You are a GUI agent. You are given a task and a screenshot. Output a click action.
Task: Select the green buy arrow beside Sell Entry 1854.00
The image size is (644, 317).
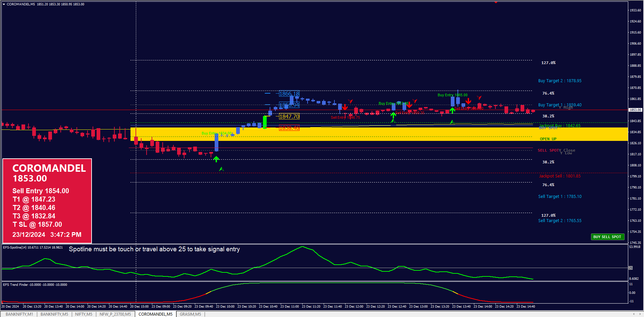coord(452,110)
